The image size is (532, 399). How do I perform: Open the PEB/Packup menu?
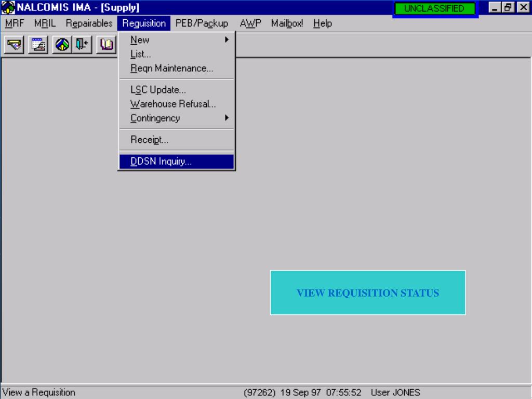click(x=202, y=23)
